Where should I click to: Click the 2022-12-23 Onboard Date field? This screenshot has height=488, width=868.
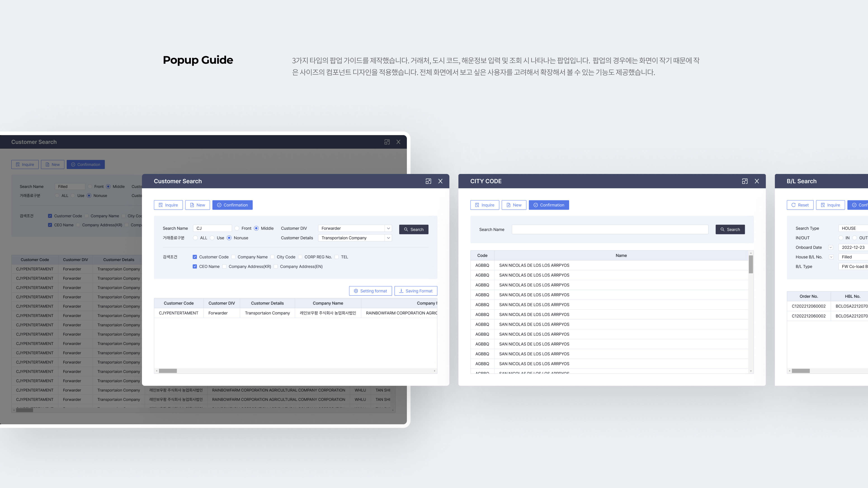coord(853,248)
